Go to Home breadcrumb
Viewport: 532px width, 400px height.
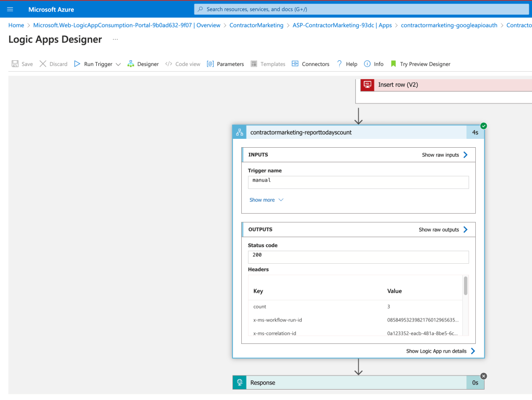click(x=16, y=25)
